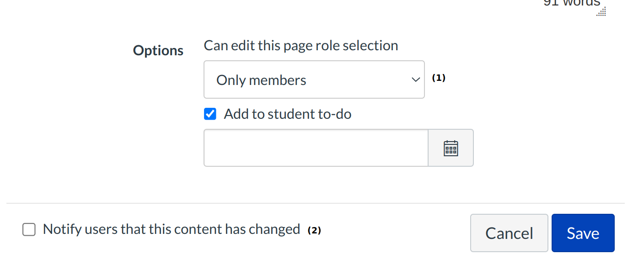
Task: Click the "91 words" word count
Action: pos(571,3)
